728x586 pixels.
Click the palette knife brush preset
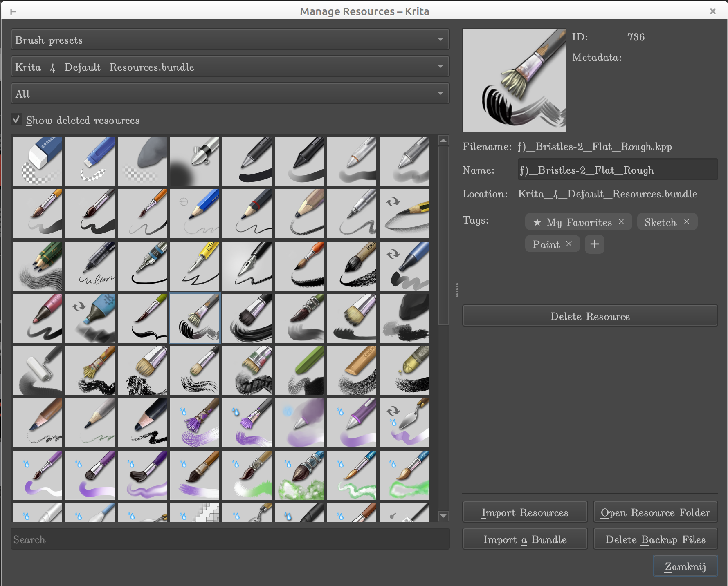coord(404,423)
